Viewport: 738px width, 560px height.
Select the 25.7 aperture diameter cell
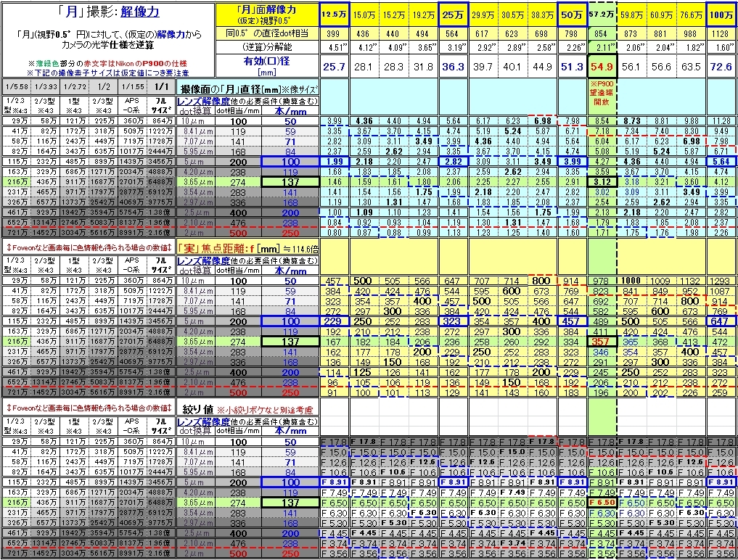pyautogui.click(x=334, y=66)
